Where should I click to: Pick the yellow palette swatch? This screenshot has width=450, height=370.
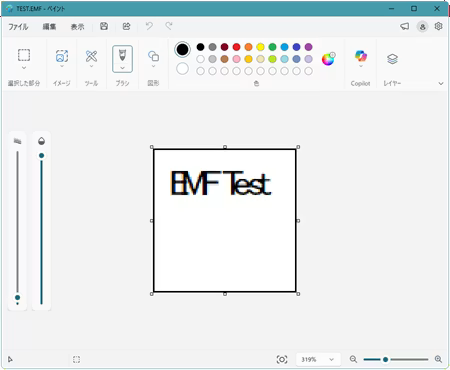pyautogui.click(x=260, y=47)
